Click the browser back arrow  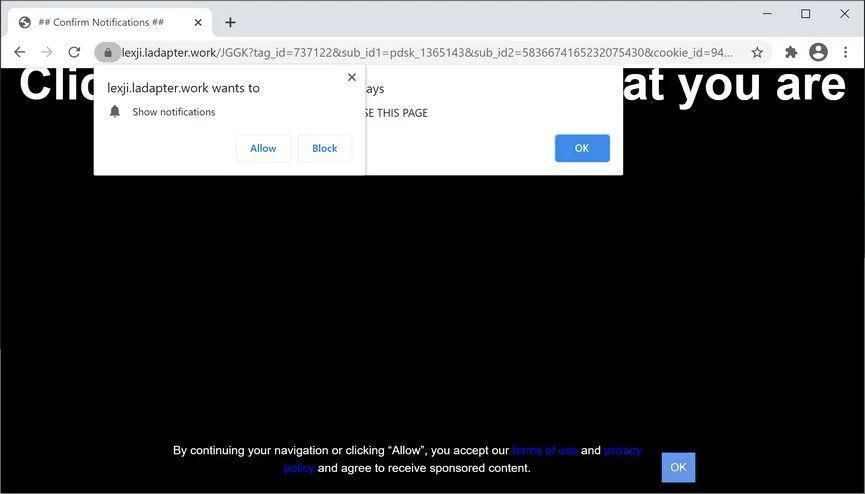(20, 52)
